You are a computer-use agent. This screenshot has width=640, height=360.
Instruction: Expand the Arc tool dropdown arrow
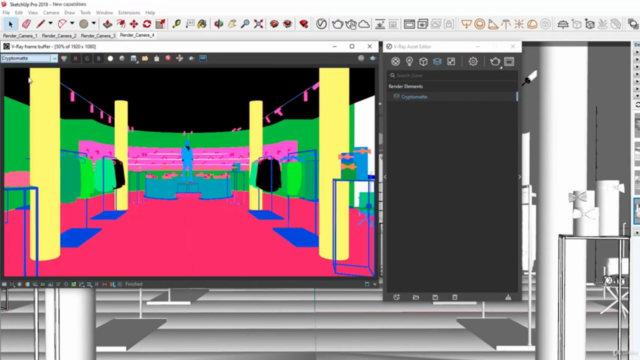72,24
